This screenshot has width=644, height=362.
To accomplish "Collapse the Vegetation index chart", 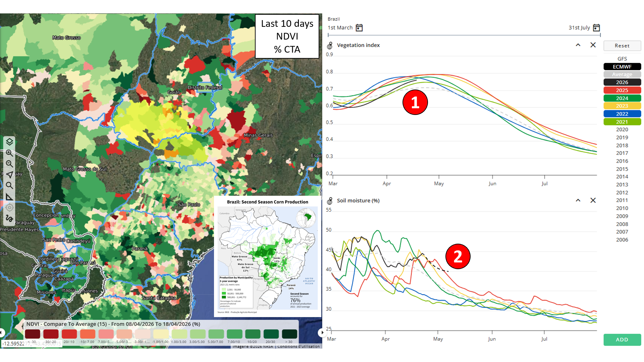I will pos(578,45).
